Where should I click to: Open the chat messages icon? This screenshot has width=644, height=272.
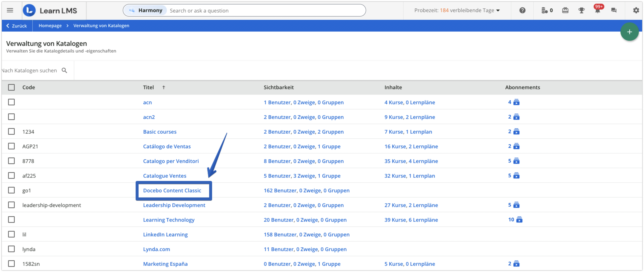(614, 10)
